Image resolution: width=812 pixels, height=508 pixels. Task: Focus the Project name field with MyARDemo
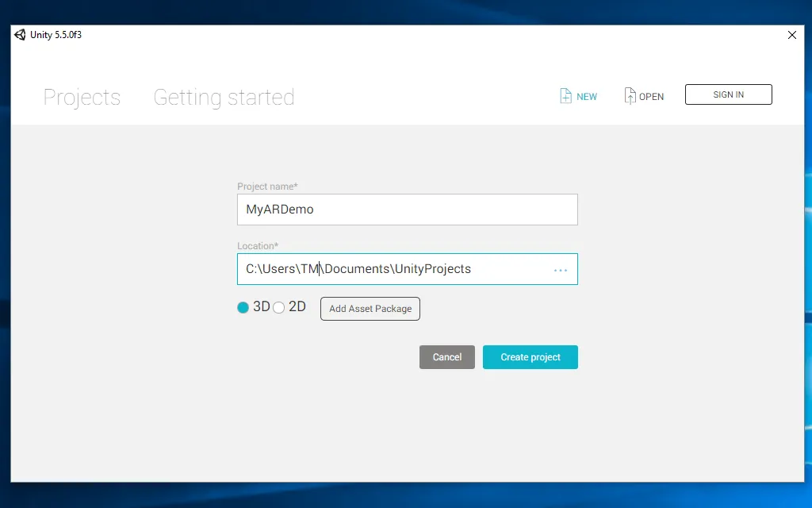[407, 210]
